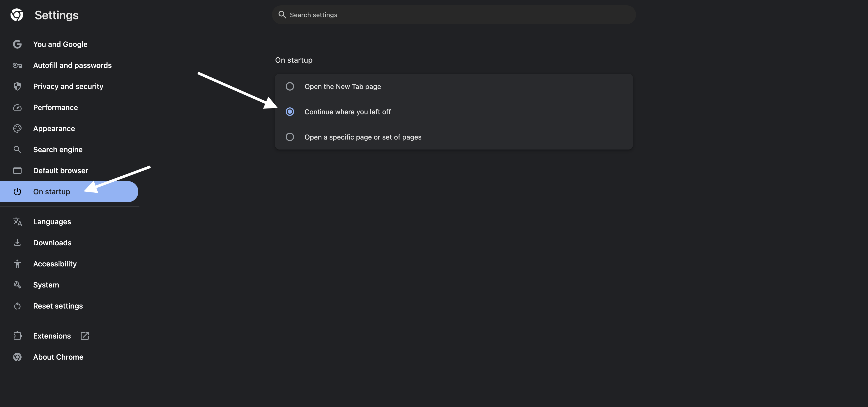Viewport: 868px width, 407px height.
Task: Click the Chrome logo beside Settings
Action: 17,15
